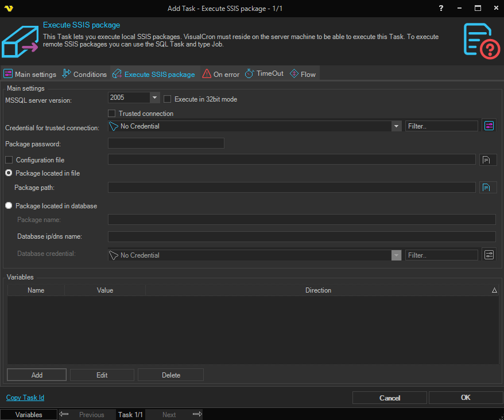Open the On error tab
504x420 pixels.
(221, 75)
